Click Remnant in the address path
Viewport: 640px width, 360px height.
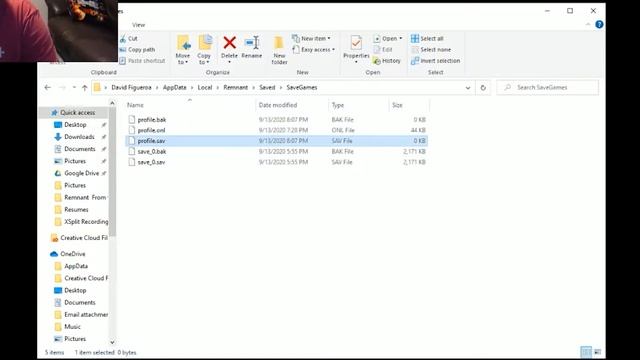236,87
